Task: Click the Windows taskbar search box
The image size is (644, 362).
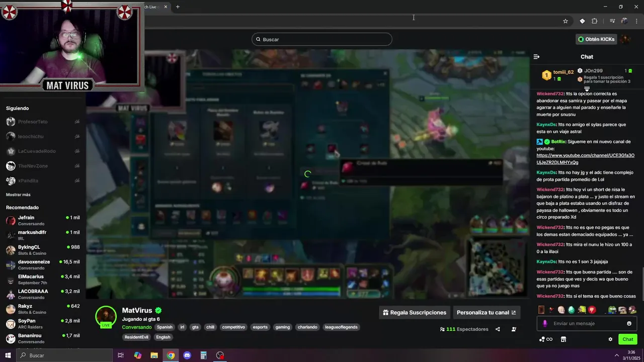Action: [64, 355]
